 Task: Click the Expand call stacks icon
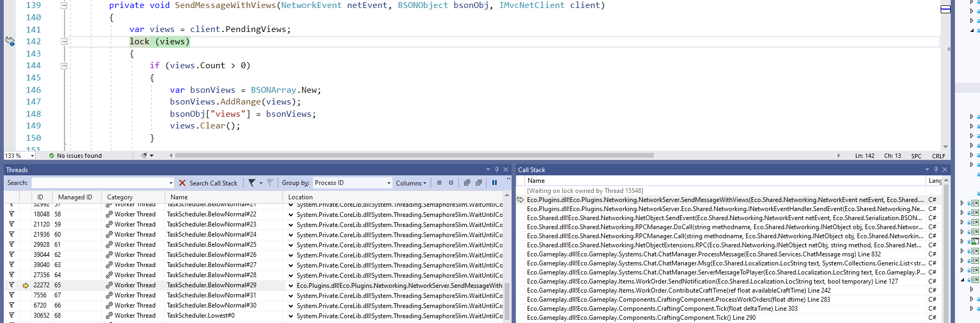pyautogui.click(x=467, y=182)
